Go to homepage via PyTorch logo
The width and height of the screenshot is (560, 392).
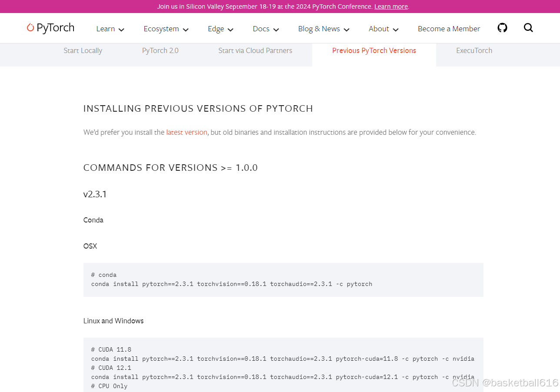pyautogui.click(x=50, y=28)
